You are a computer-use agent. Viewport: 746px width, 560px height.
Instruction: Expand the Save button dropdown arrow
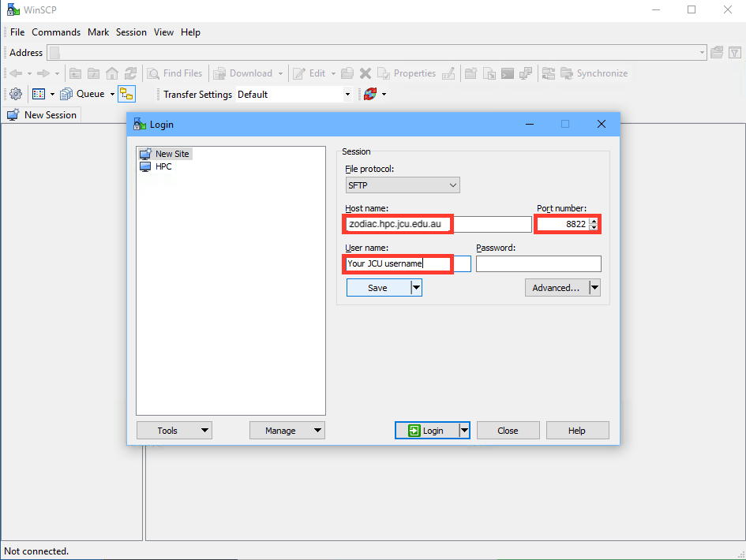tap(416, 288)
